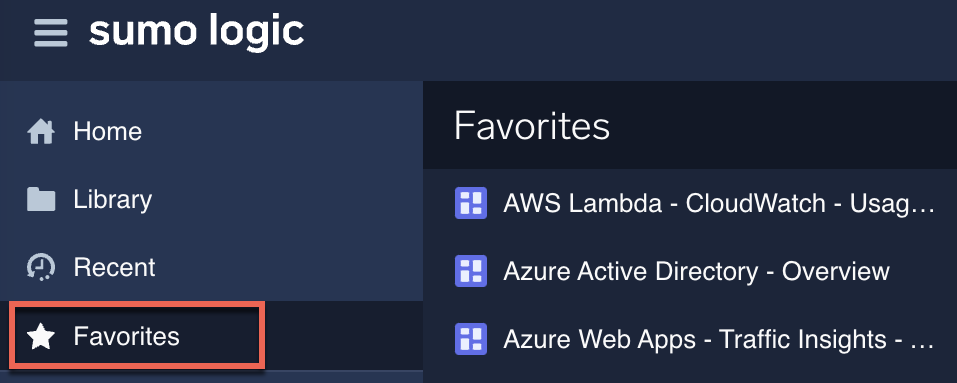Click the Library folder icon
The width and height of the screenshot is (957, 383).
tap(41, 199)
